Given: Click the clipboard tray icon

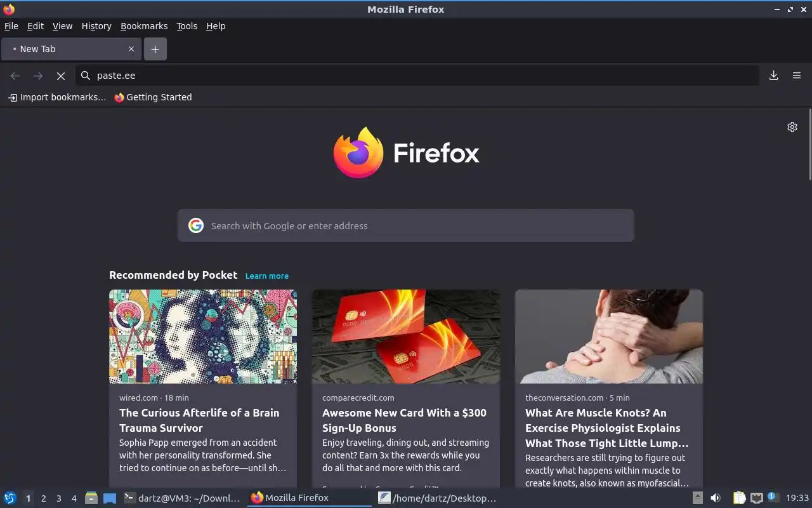Looking at the screenshot, I should (x=739, y=498).
